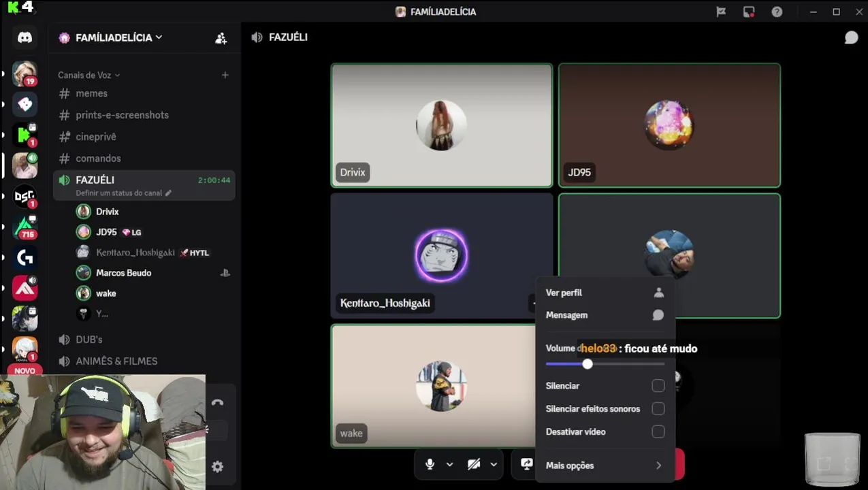Viewport: 868px width, 490px height.
Task: Click the Drivix video tile
Action: [442, 125]
